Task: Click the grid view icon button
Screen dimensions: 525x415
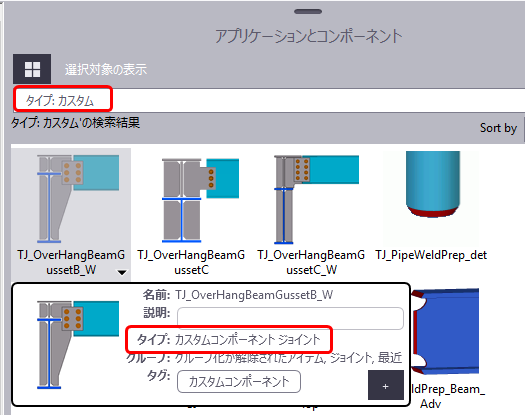Action: (x=32, y=69)
